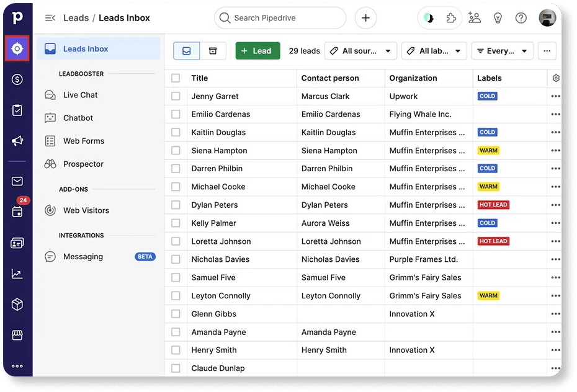This screenshot has height=392, width=577.
Task: Open the All labels filter dropdown
Action: coord(434,51)
